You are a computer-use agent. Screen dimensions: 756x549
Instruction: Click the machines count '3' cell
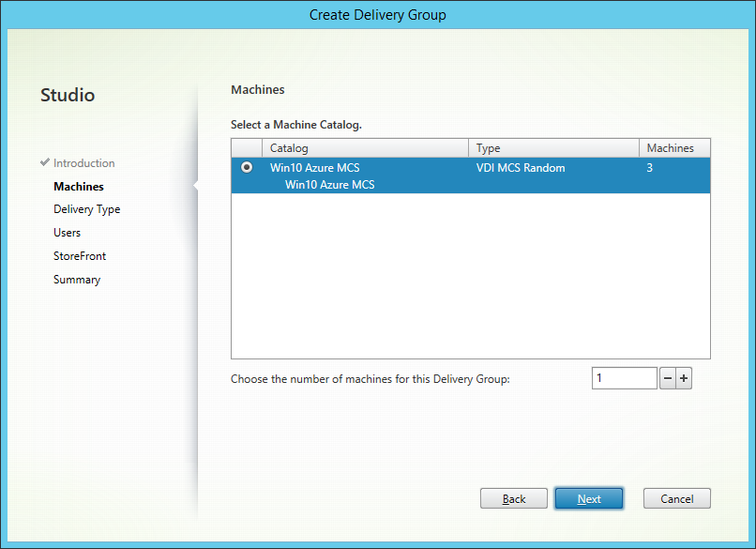point(649,168)
